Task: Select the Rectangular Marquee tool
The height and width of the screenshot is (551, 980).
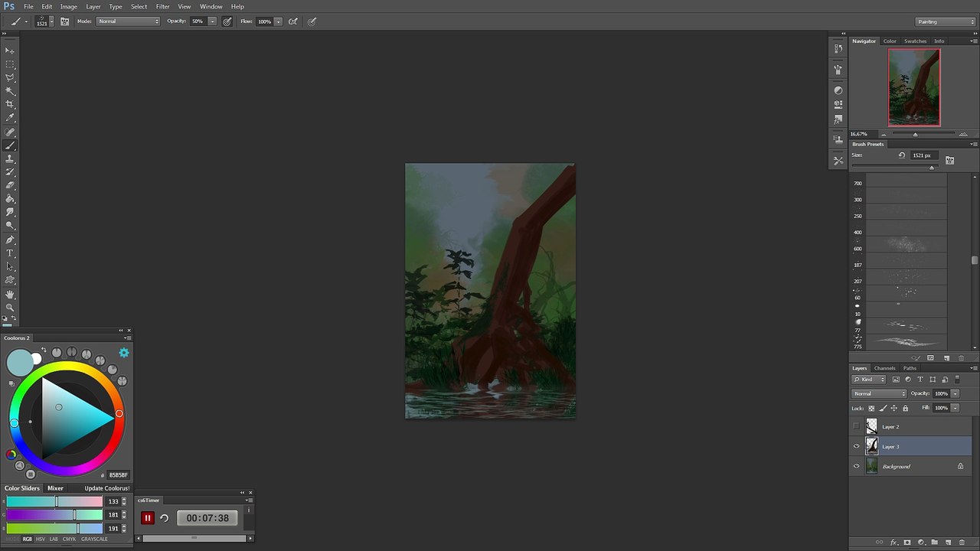Action: click(10, 64)
